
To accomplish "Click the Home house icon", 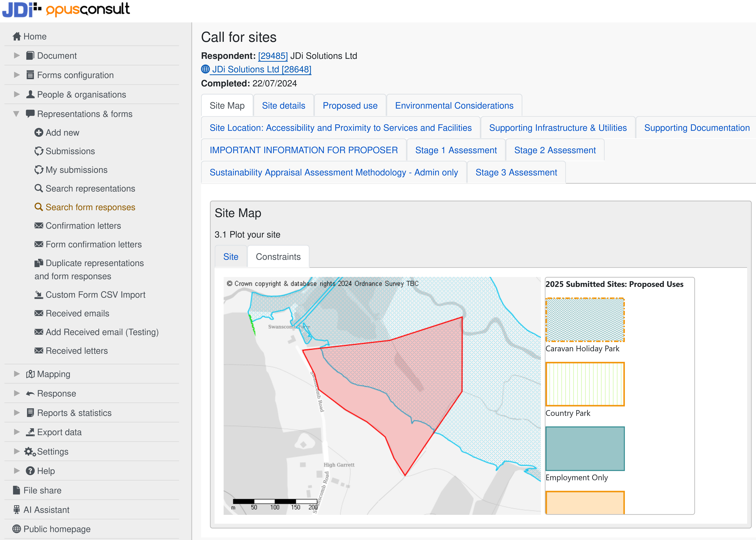I will tap(17, 37).
